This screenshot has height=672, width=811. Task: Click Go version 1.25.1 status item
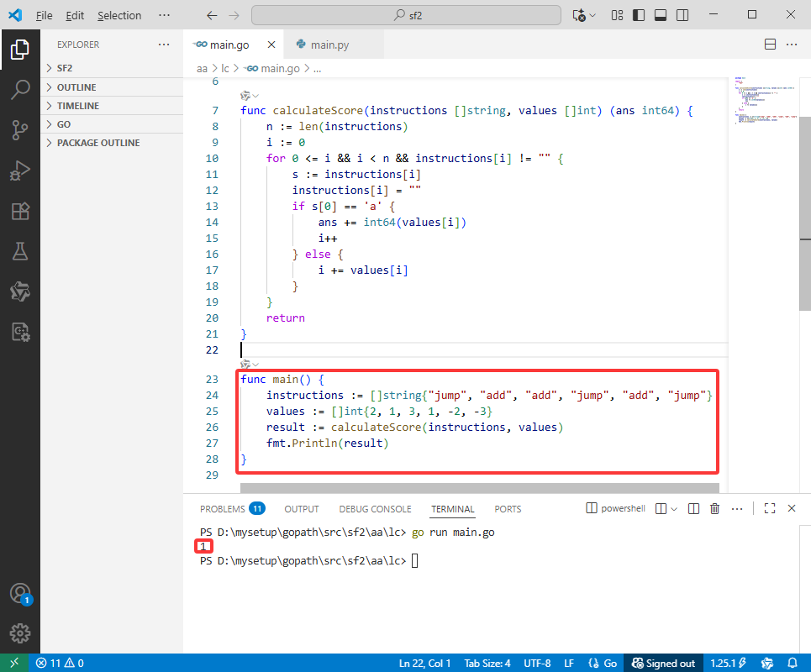coord(729,663)
